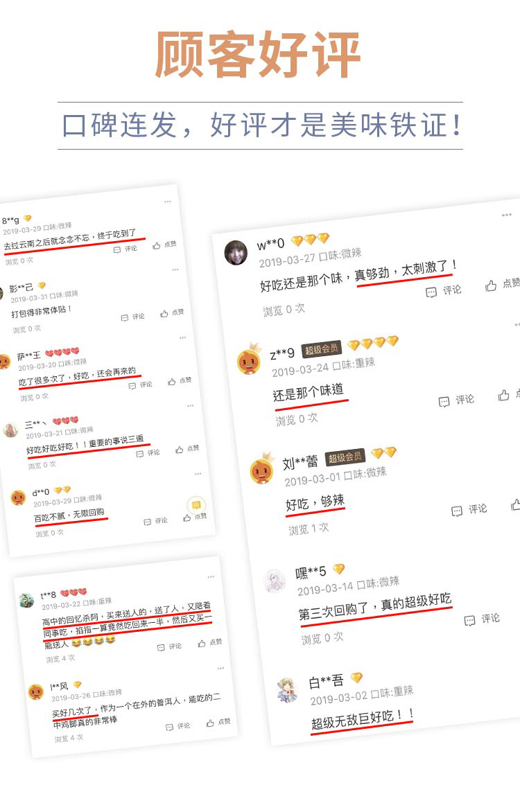Click thumbs-up icon on 彭**己's review
The width and height of the screenshot is (520, 812).
(164, 314)
